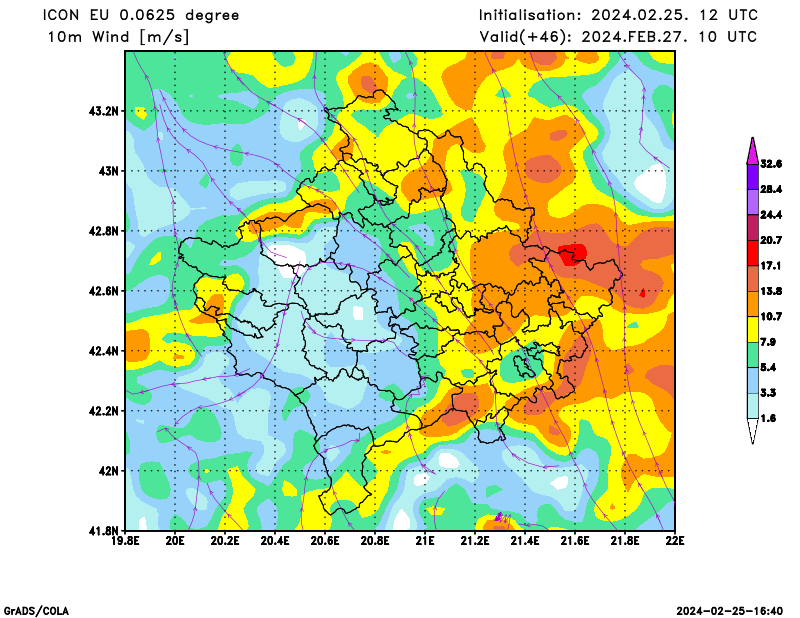Click the white calm patch near 21.9E 42.95N

pos(652,184)
